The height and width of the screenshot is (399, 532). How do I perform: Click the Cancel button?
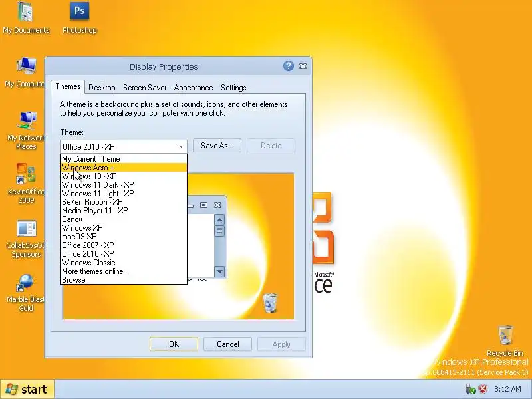pyautogui.click(x=227, y=344)
